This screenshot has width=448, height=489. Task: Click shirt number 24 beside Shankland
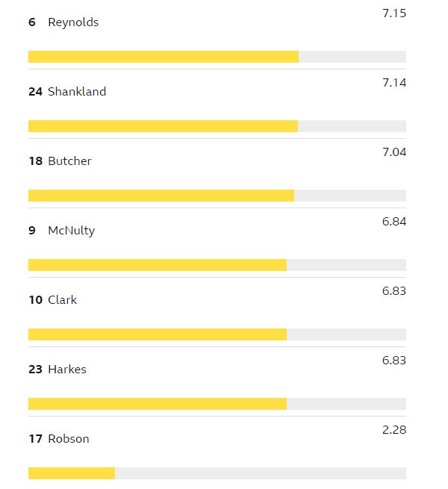tap(35, 92)
